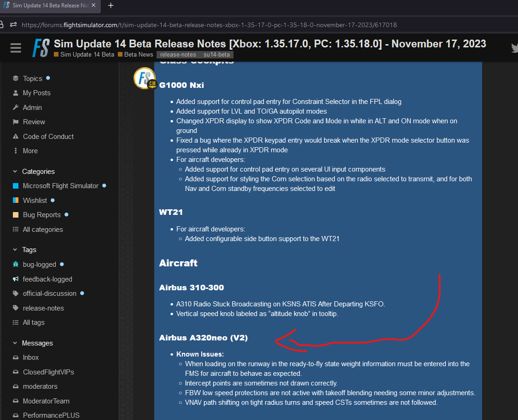Open the Review flag link
518x420 pixels.
click(x=34, y=122)
